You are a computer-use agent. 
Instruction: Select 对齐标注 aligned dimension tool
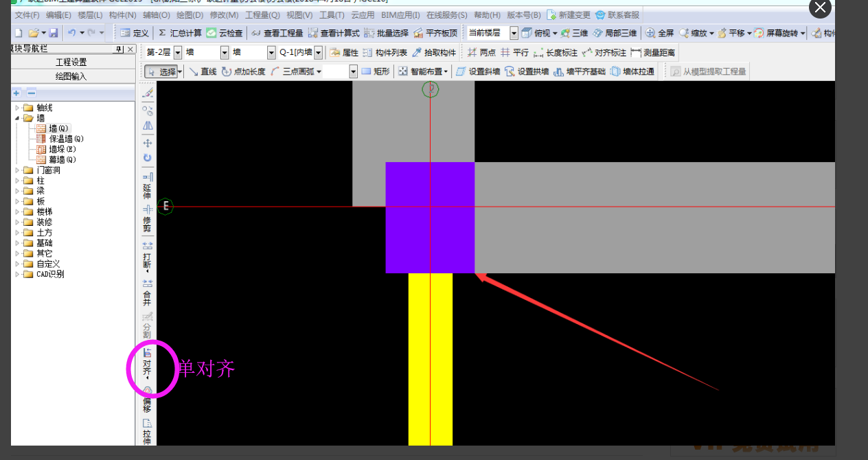604,52
